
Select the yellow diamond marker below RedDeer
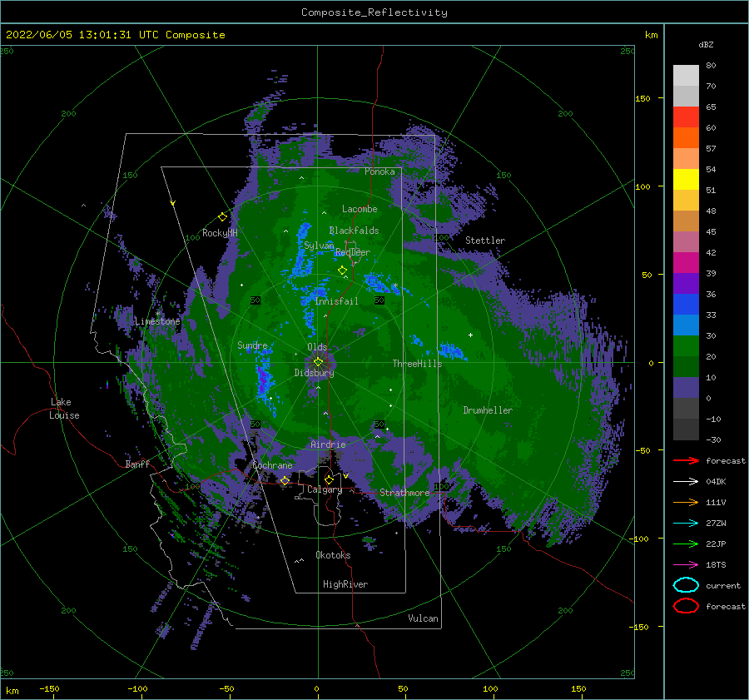pos(342,271)
